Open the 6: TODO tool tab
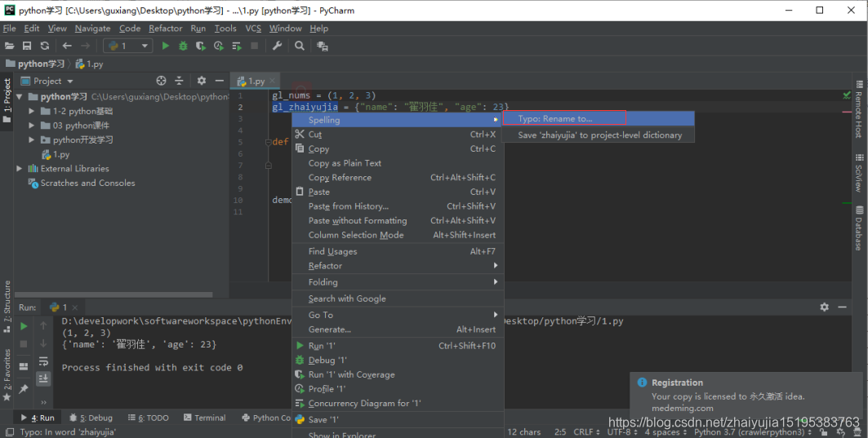This screenshot has width=868, height=438. point(148,418)
